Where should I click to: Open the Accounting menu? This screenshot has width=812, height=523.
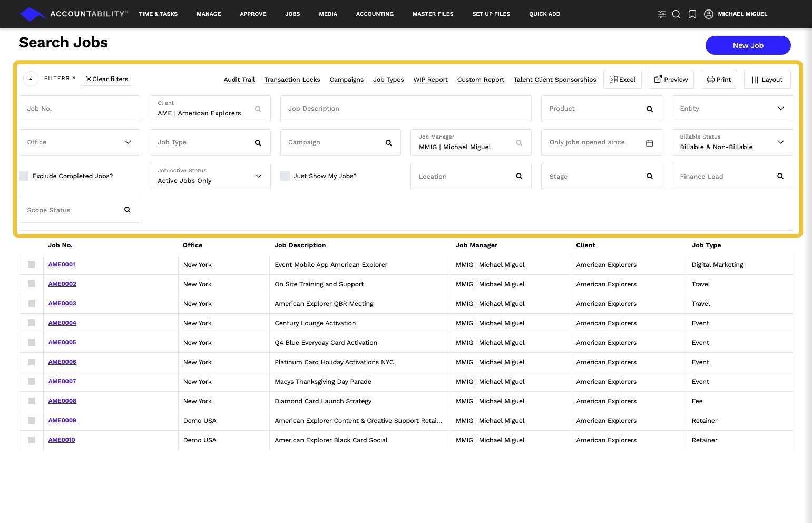pyautogui.click(x=375, y=14)
